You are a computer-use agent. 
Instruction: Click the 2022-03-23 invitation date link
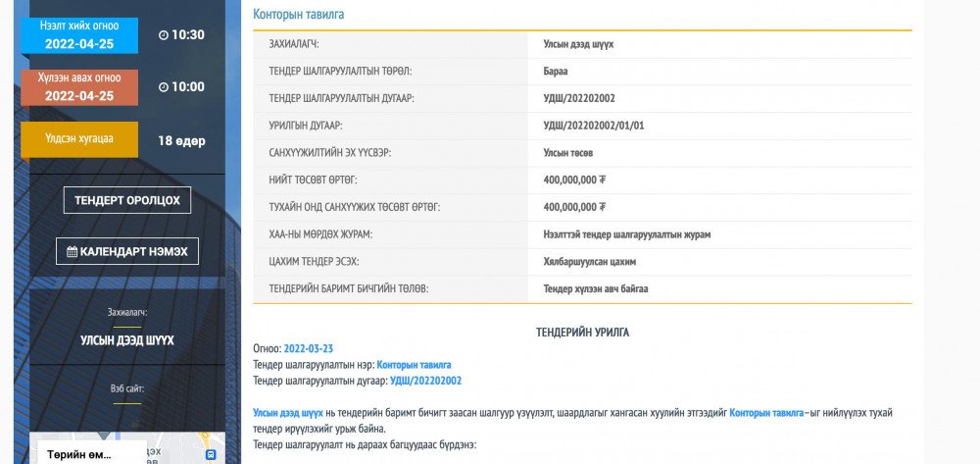[x=309, y=348]
